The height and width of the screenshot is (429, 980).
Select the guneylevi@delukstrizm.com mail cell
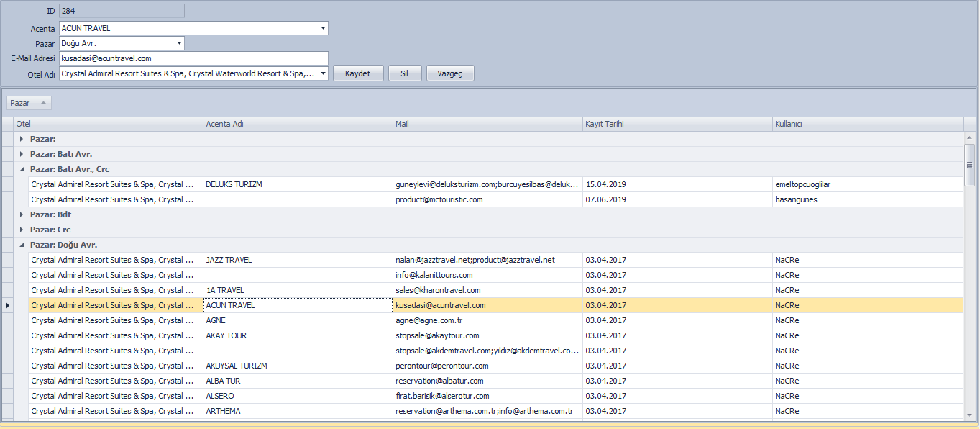tap(488, 184)
